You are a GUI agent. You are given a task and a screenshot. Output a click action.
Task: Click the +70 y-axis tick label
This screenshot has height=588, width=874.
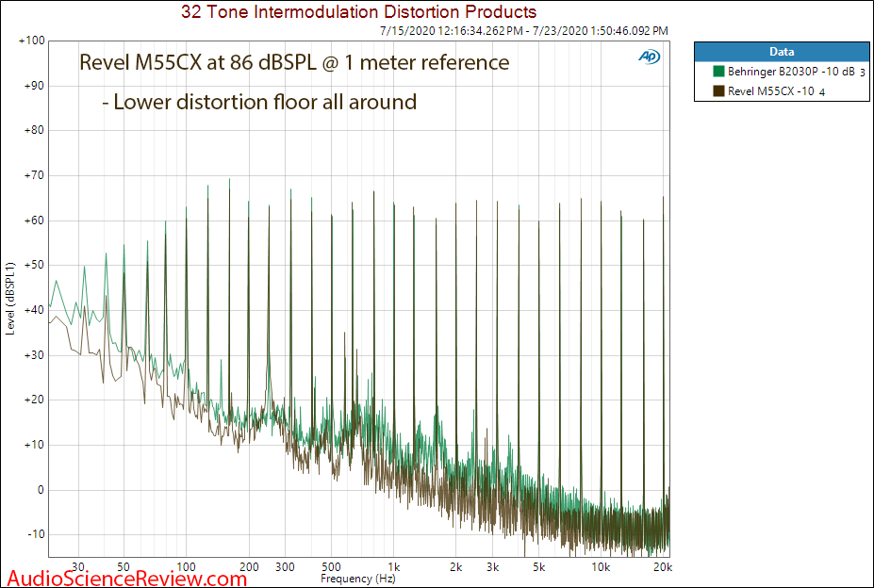click(33, 175)
